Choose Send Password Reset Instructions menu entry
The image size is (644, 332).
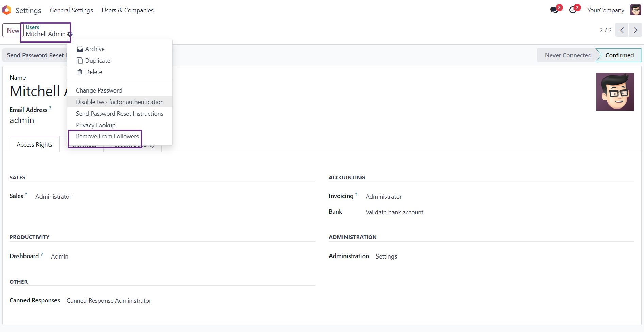point(120,114)
